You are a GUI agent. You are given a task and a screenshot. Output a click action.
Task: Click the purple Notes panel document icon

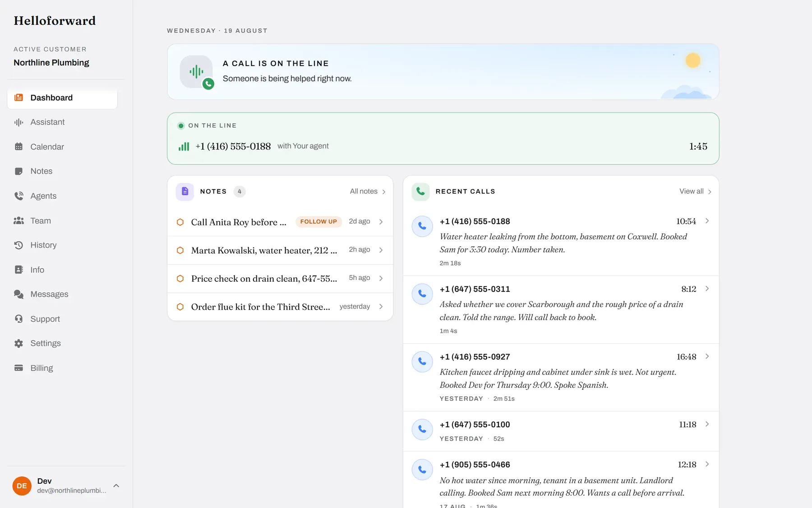point(185,191)
